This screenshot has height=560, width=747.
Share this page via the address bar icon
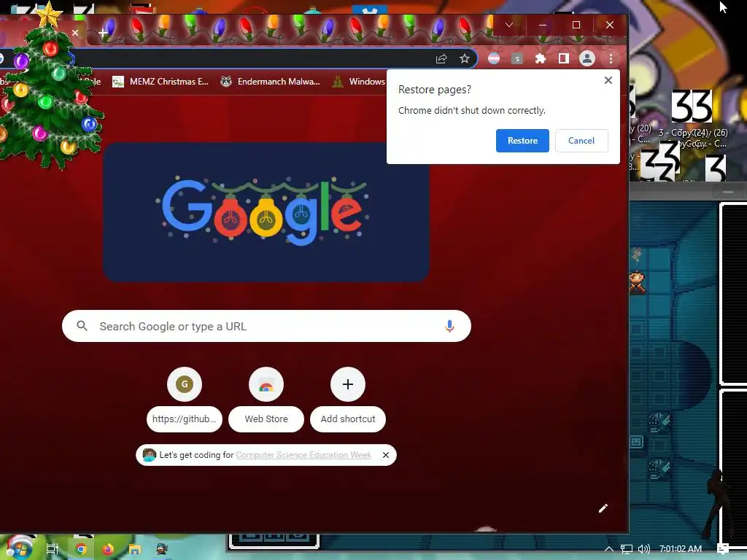[x=441, y=58]
